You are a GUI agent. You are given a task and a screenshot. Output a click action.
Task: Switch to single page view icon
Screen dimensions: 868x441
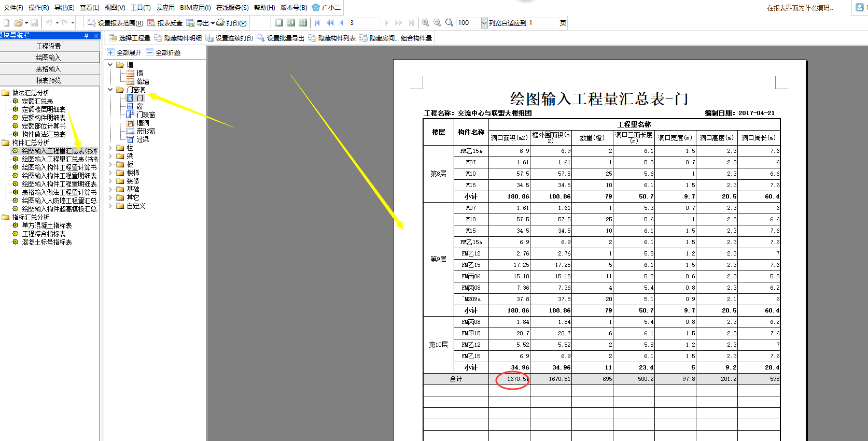click(279, 23)
